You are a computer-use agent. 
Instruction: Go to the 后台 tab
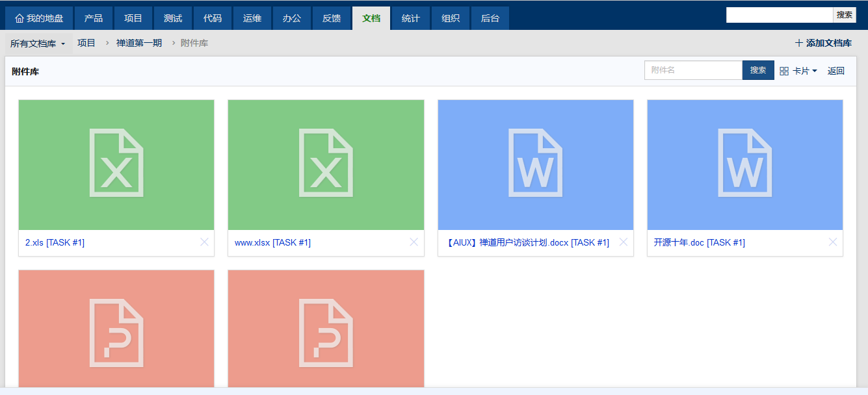(490, 18)
